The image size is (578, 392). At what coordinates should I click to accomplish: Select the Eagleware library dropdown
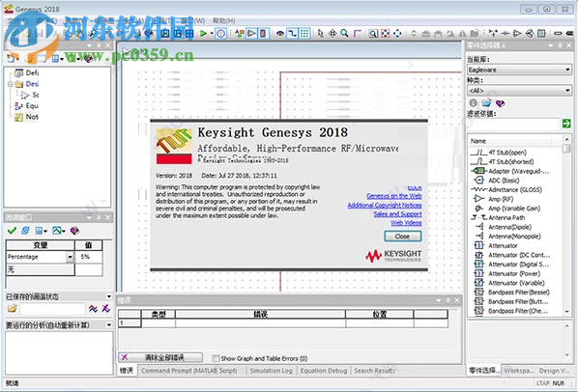[x=519, y=70]
